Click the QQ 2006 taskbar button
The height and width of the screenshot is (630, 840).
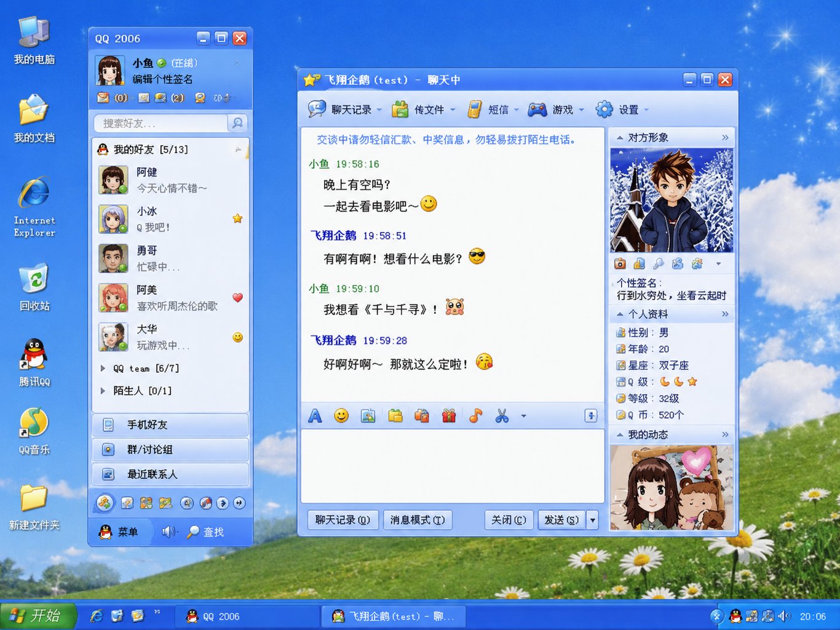click(x=246, y=616)
